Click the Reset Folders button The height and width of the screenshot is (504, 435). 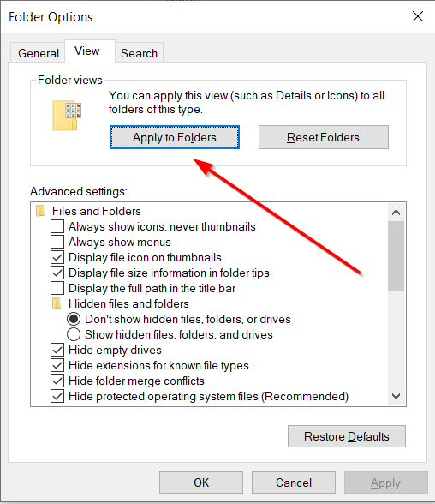coord(324,137)
